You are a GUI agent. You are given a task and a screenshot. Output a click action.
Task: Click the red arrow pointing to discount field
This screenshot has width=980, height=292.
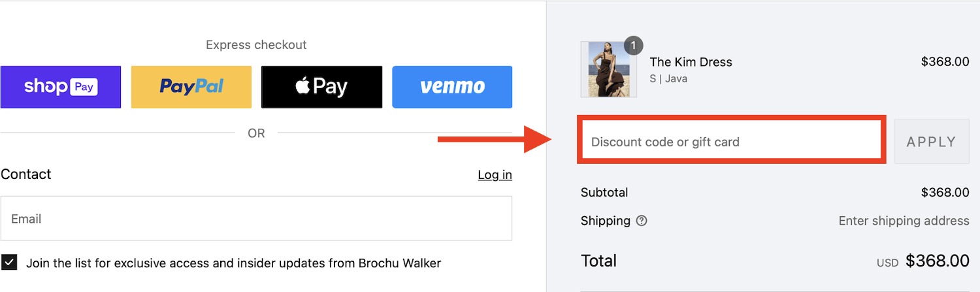495,139
